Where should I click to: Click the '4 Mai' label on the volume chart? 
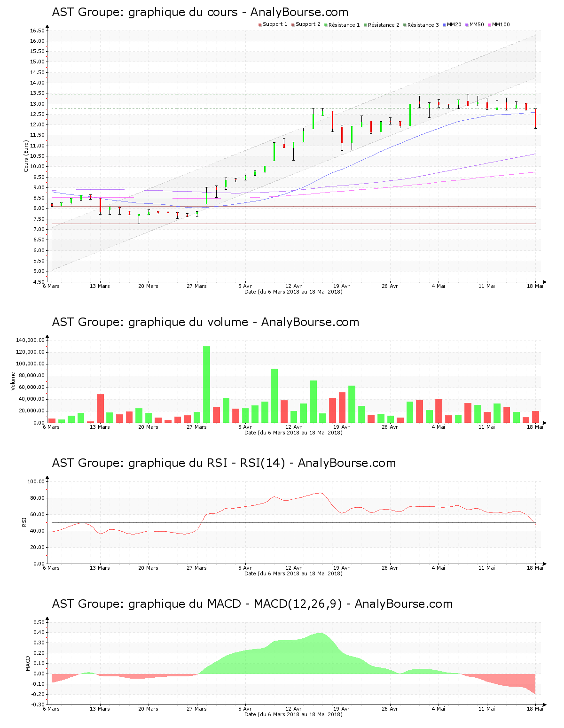(439, 427)
